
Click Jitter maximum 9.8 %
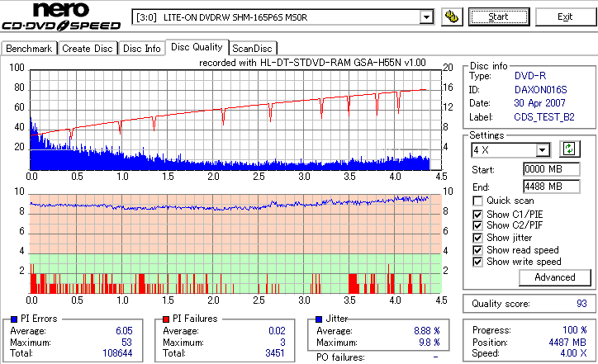[429, 343]
